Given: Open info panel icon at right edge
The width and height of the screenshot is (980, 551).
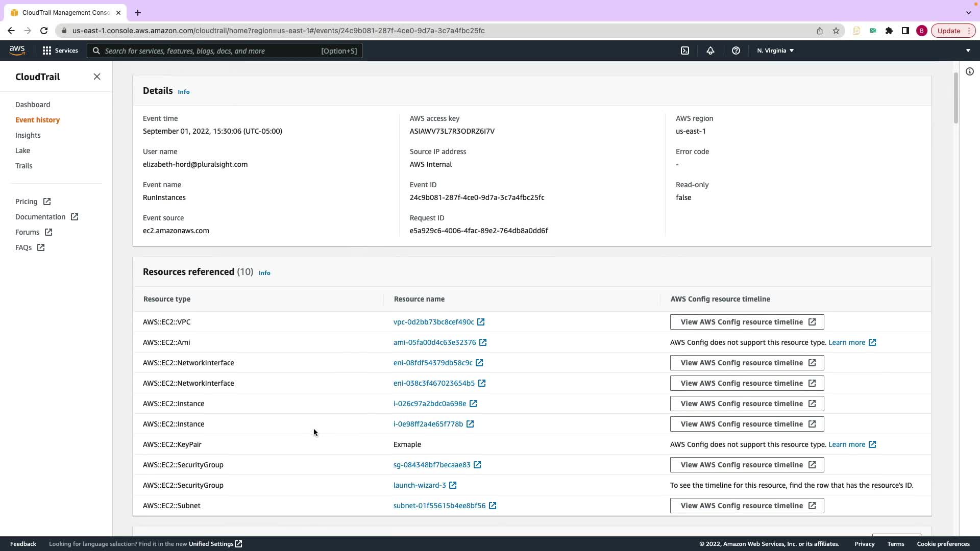Looking at the screenshot, I should (x=969, y=71).
